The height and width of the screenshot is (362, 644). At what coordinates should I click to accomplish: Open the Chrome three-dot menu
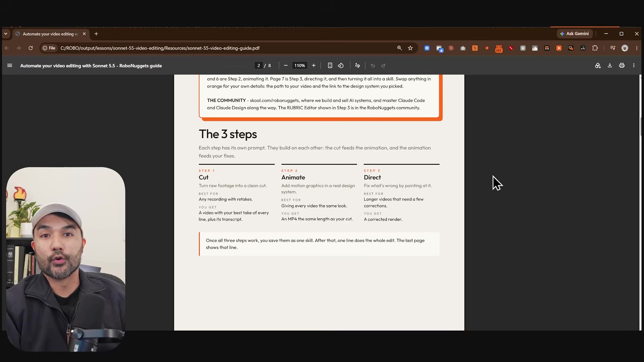click(637, 48)
